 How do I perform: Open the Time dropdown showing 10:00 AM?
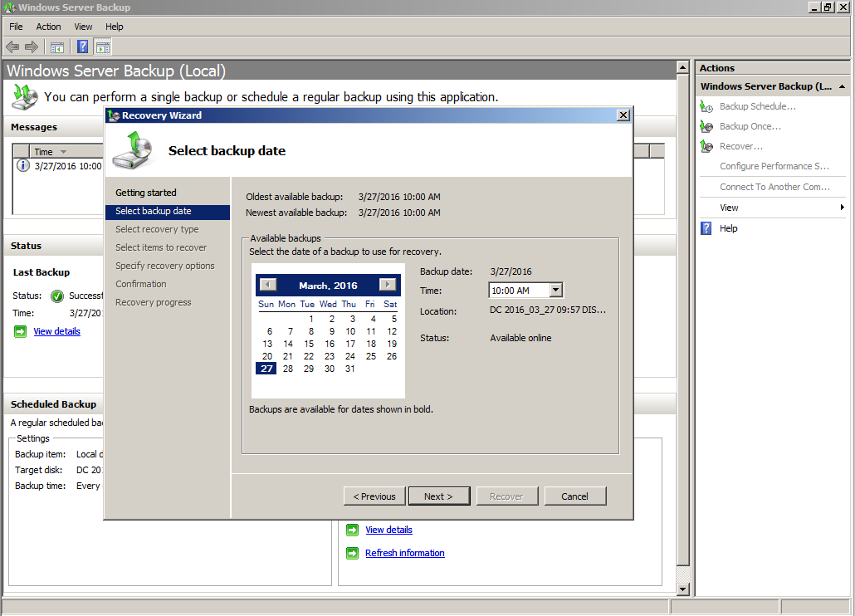click(x=555, y=290)
